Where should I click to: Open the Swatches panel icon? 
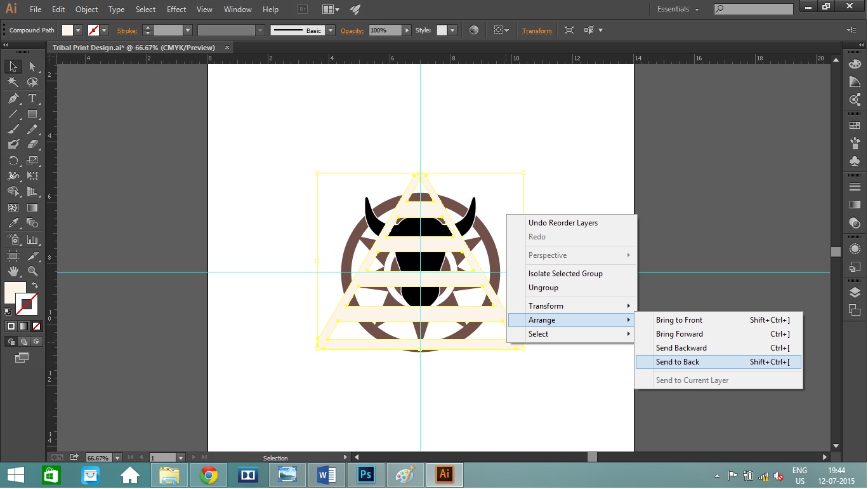pyautogui.click(x=855, y=126)
